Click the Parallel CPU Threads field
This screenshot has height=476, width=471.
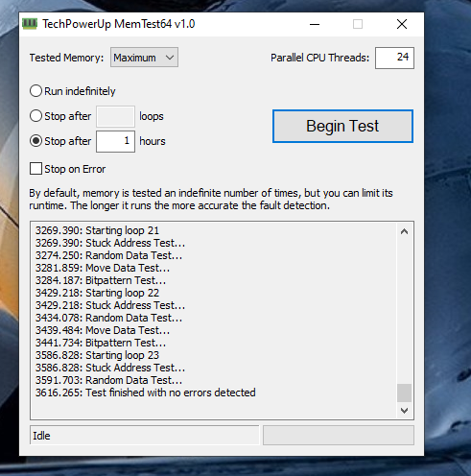click(x=394, y=58)
